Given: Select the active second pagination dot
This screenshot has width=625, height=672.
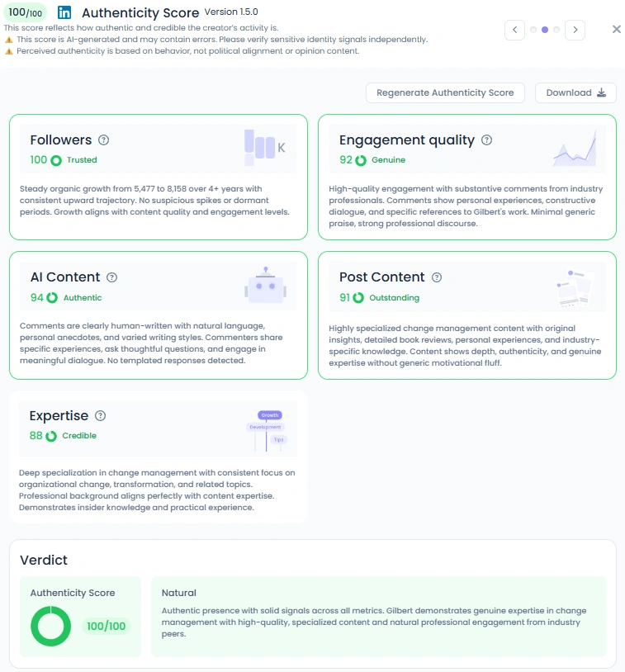Looking at the screenshot, I should pyautogui.click(x=545, y=30).
